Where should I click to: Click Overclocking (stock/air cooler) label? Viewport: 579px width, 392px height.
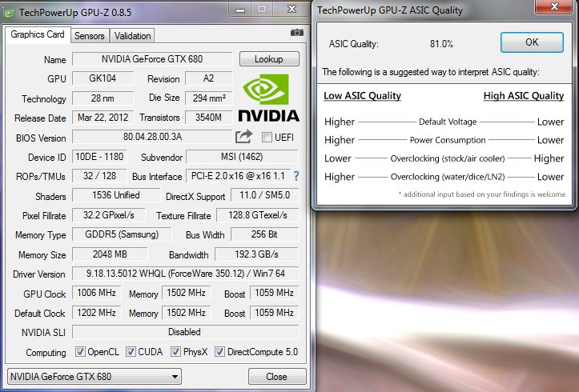click(x=448, y=158)
